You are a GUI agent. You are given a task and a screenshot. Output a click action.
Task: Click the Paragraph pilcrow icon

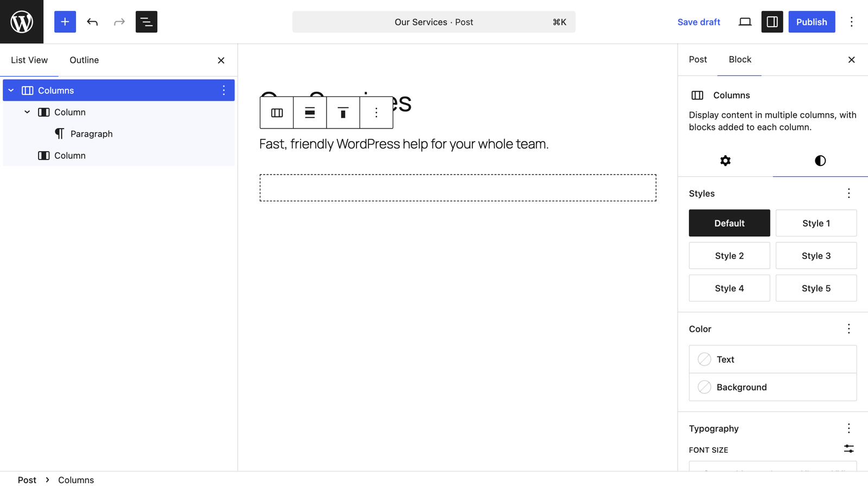tap(60, 134)
